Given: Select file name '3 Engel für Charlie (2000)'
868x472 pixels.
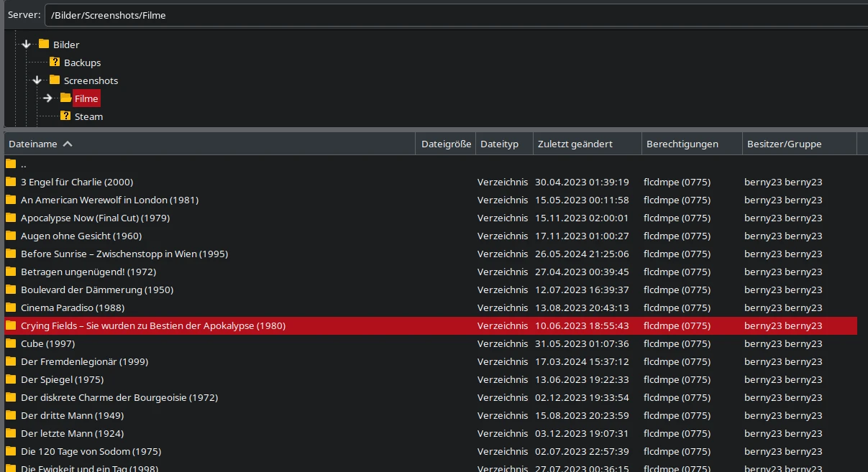Looking at the screenshot, I should pos(77,182).
